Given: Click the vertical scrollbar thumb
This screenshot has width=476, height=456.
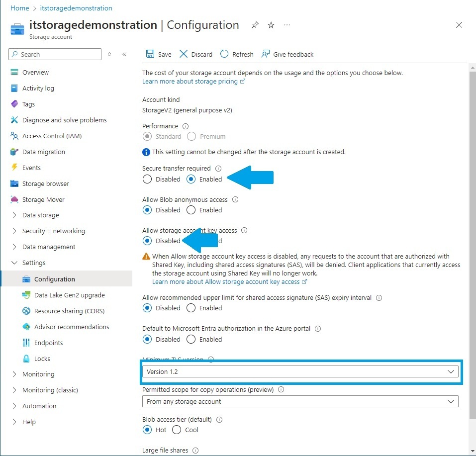Looking at the screenshot, I should [473, 245].
